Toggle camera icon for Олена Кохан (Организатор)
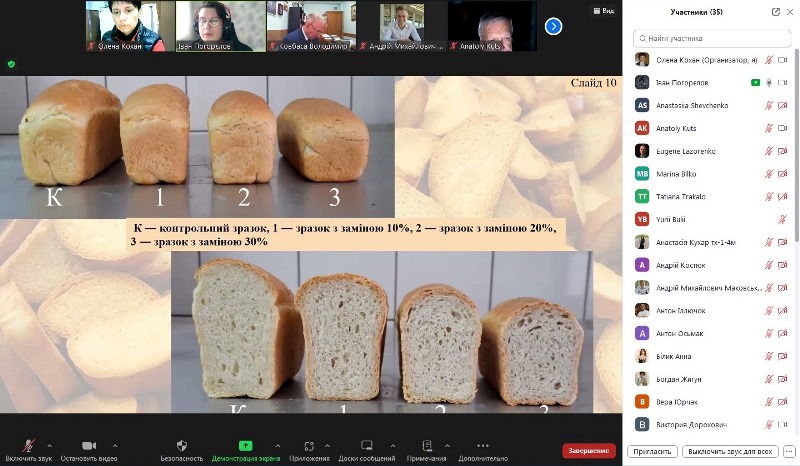 783,60
